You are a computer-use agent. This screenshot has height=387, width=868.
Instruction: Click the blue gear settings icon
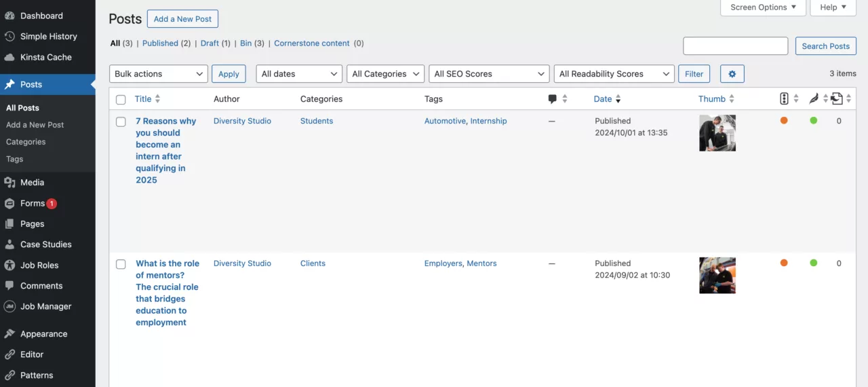click(732, 74)
